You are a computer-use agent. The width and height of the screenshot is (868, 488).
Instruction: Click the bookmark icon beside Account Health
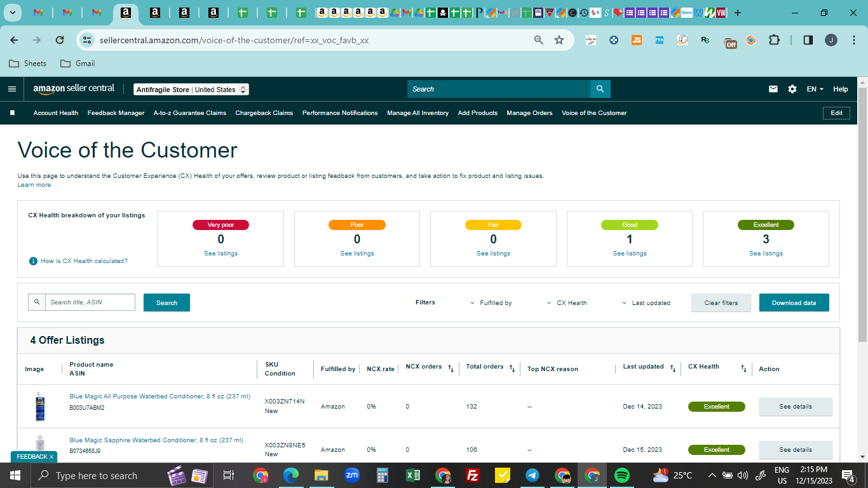coord(12,113)
